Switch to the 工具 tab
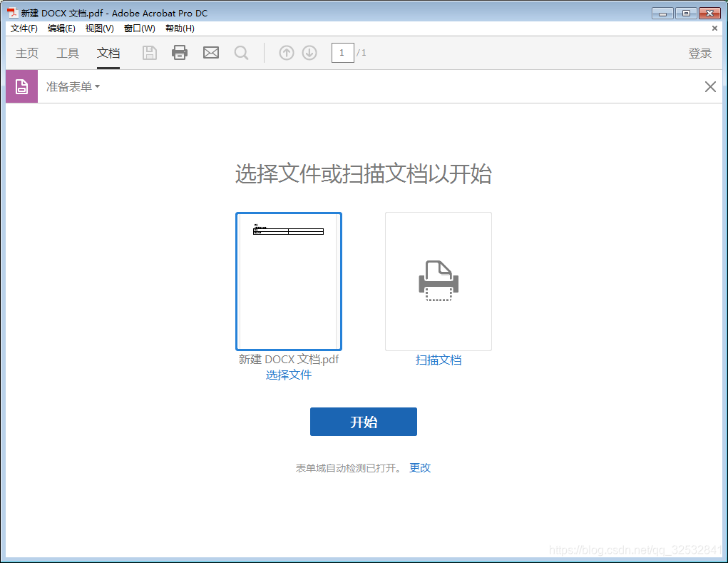Image resolution: width=728 pixels, height=563 pixels. point(68,53)
